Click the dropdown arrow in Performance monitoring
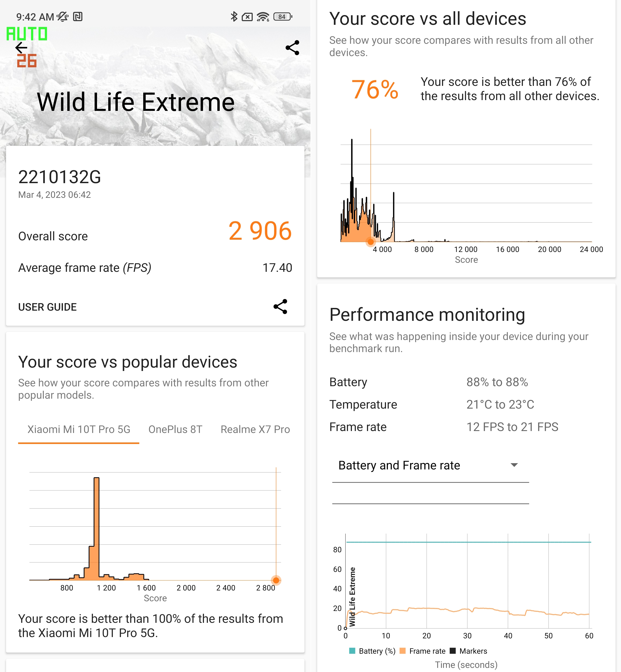621x672 pixels. (x=514, y=465)
